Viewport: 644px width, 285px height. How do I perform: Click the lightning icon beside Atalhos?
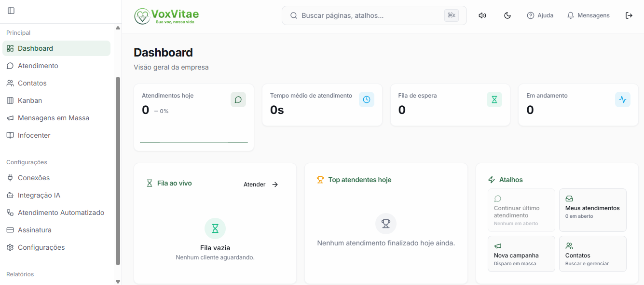(492, 180)
